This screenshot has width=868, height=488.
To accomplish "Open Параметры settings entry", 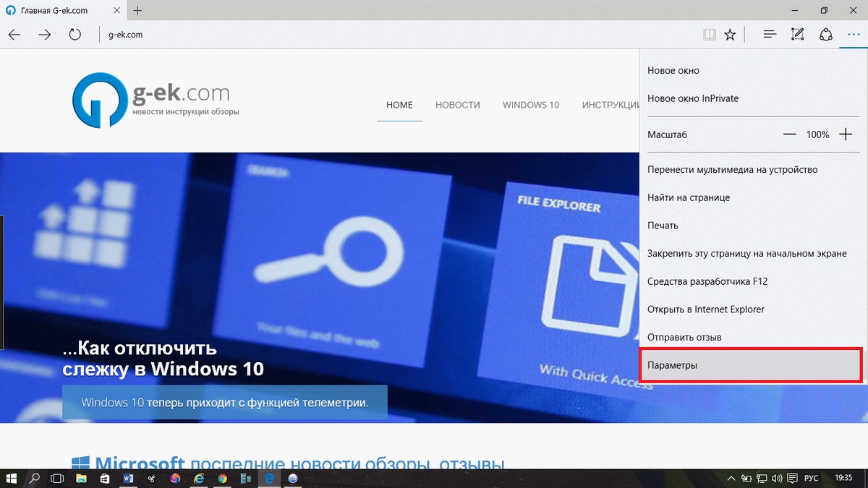I will (752, 365).
